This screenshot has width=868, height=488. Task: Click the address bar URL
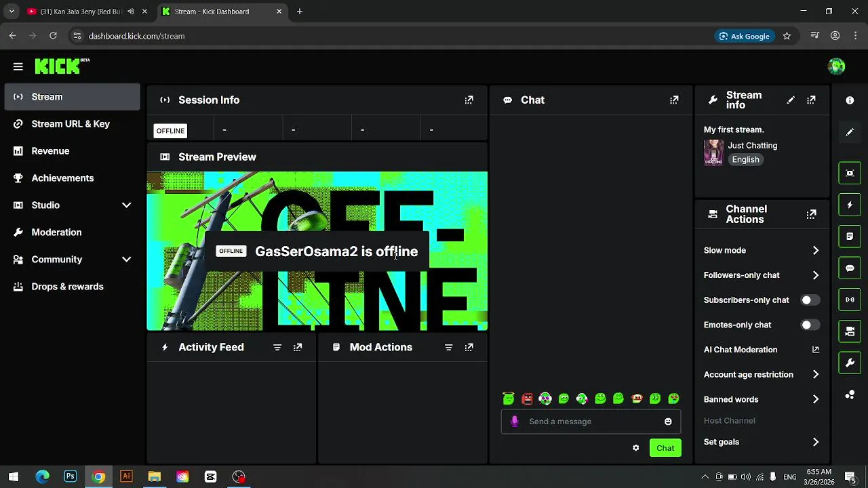tap(136, 36)
